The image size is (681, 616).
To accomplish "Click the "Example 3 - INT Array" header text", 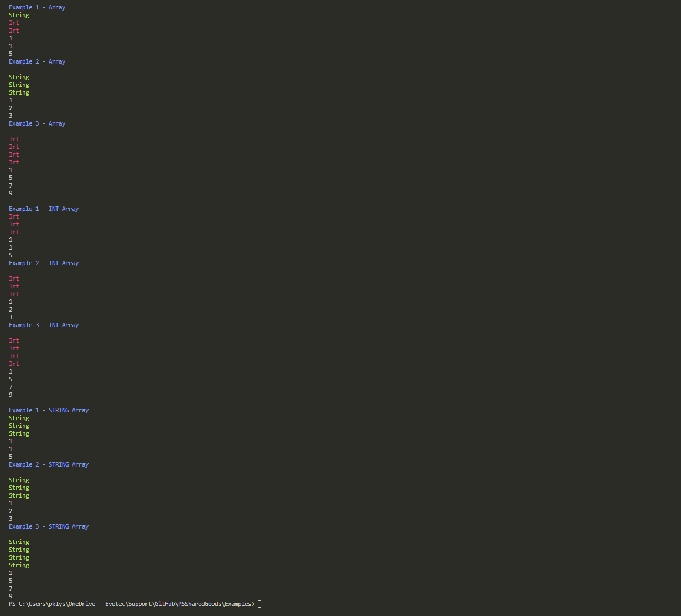I will click(x=43, y=324).
